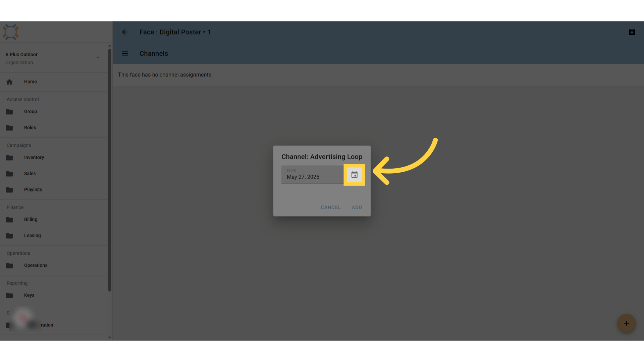
Task: Open Home in the sidebar
Action: (x=54, y=82)
